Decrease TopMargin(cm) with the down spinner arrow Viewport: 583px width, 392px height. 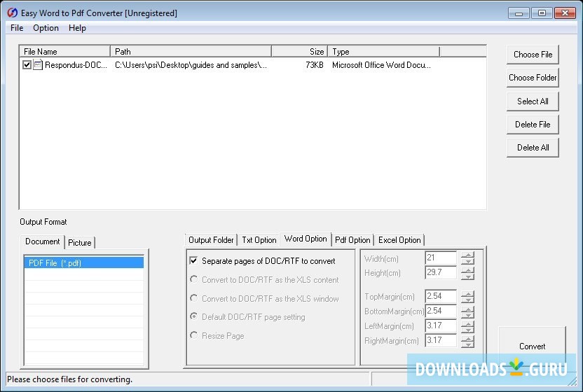click(468, 300)
